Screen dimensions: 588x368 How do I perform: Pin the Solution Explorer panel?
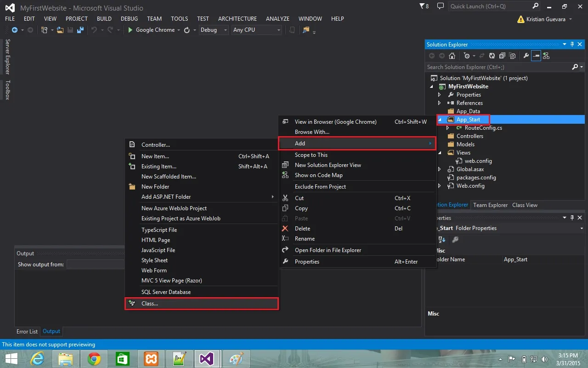(x=572, y=44)
